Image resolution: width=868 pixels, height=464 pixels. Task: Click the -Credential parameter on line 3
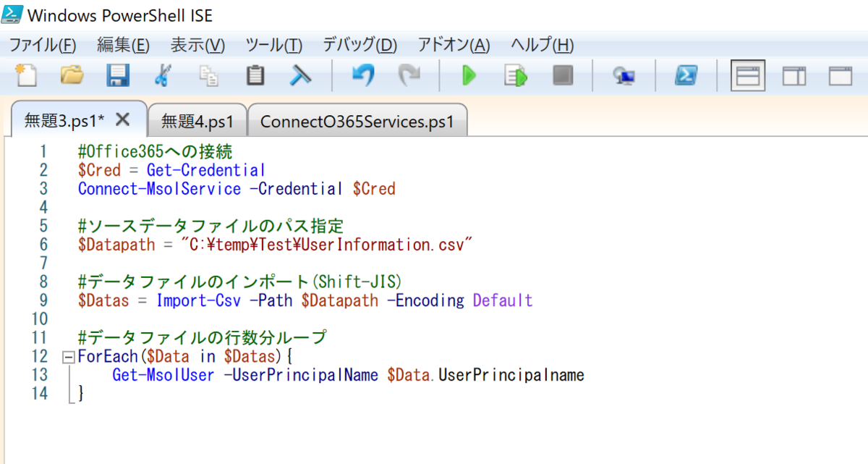tap(296, 189)
